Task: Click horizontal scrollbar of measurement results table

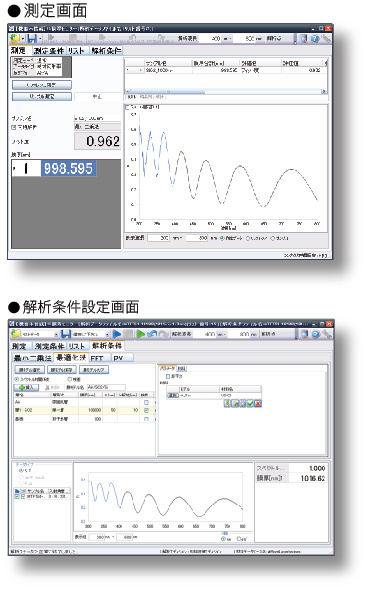Action: click(x=226, y=91)
